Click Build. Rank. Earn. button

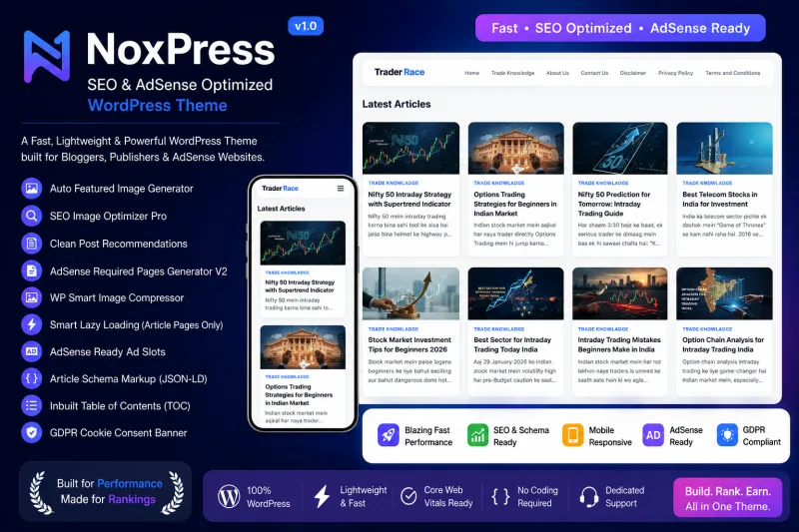(727, 498)
